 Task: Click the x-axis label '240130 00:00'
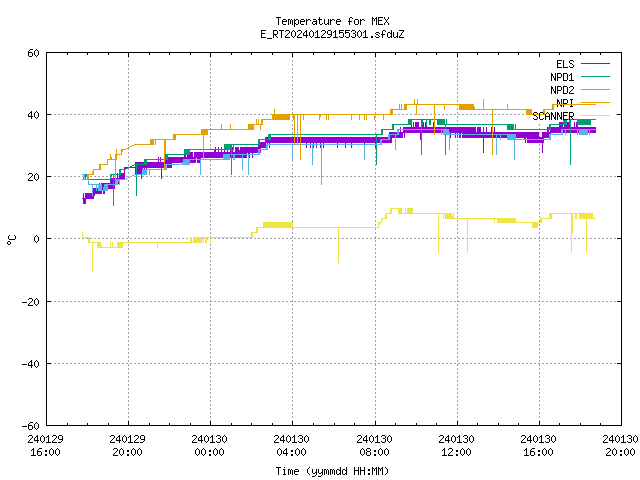coord(209,446)
